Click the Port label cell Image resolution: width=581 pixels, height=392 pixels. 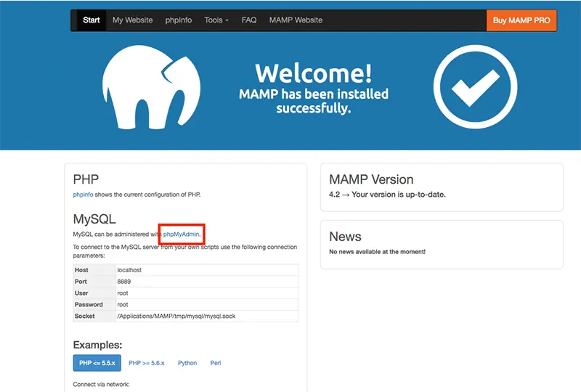[94, 282]
